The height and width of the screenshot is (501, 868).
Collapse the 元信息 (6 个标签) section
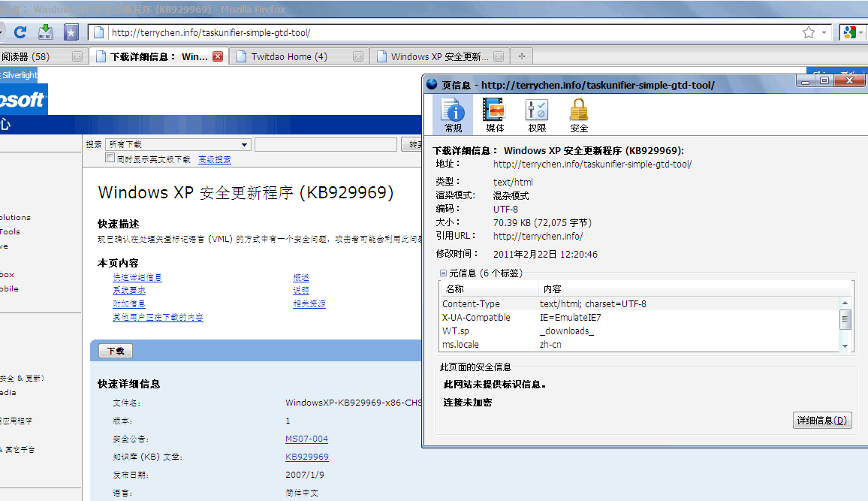pyautogui.click(x=444, y=273)
